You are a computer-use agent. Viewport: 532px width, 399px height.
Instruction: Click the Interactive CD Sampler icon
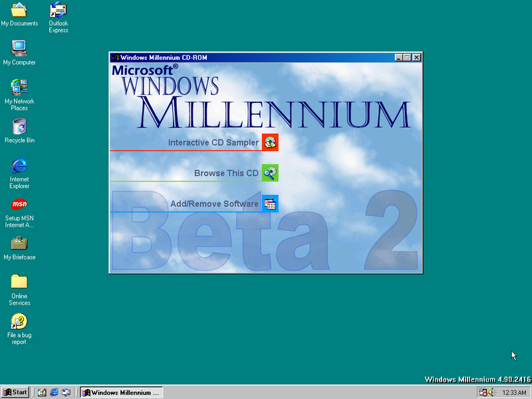[269, 142]
